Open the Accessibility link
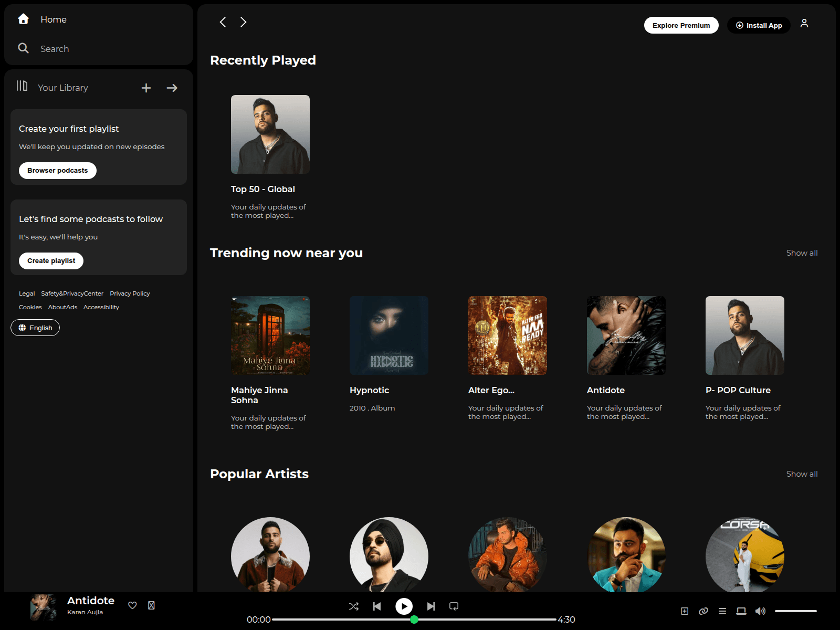 [x=101, y=307]
